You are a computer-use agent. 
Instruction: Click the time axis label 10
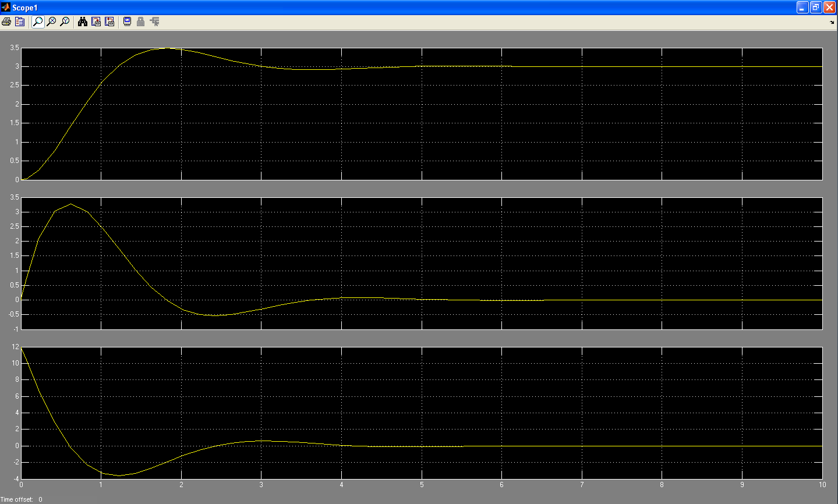pos(822,484)
